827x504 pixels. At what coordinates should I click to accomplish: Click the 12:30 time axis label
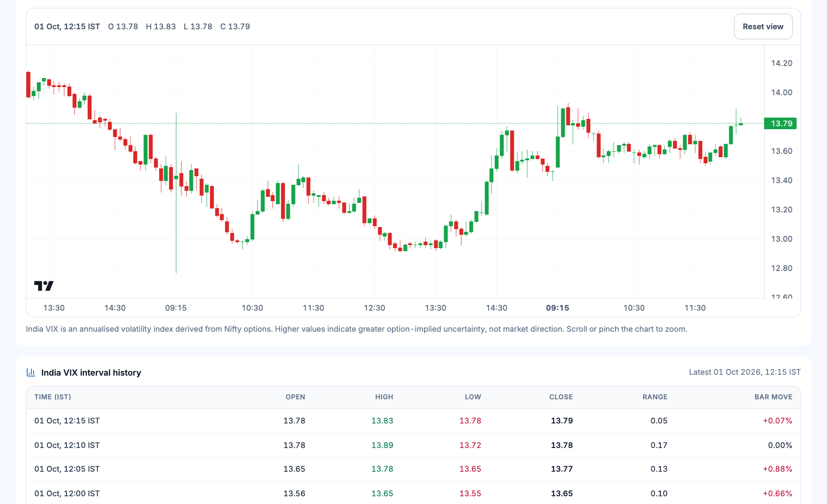(x=374, y=308)
